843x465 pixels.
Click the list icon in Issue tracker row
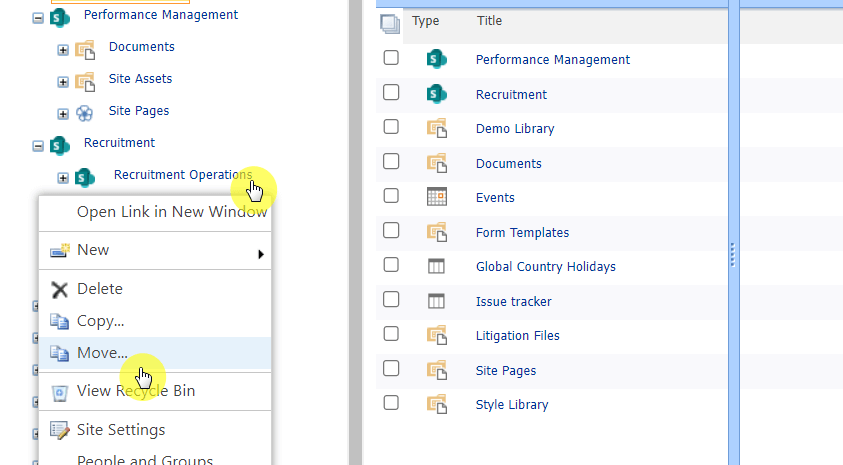coord(436,301)
